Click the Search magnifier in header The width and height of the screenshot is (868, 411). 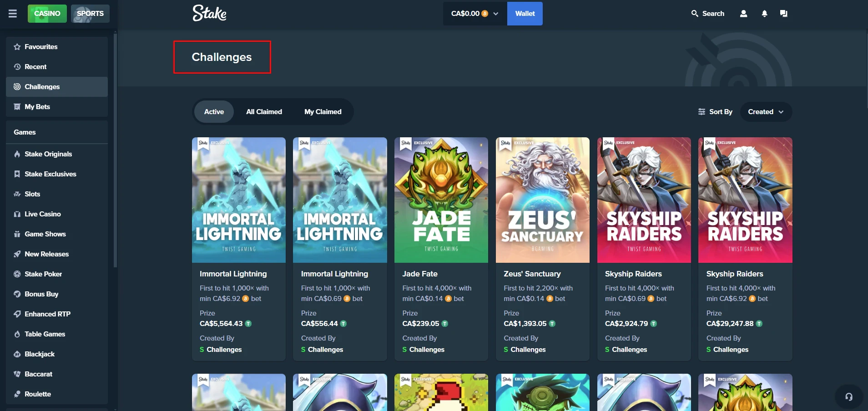(695, 14)
